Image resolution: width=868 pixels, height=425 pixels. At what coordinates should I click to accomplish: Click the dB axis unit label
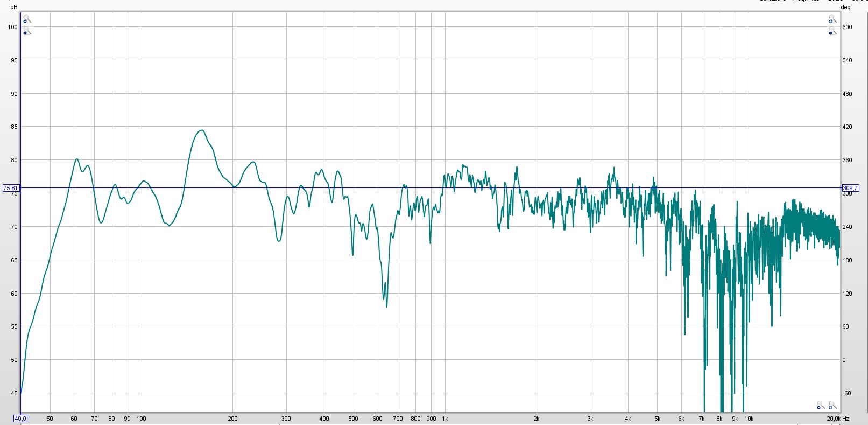click(x=14, y=7)
